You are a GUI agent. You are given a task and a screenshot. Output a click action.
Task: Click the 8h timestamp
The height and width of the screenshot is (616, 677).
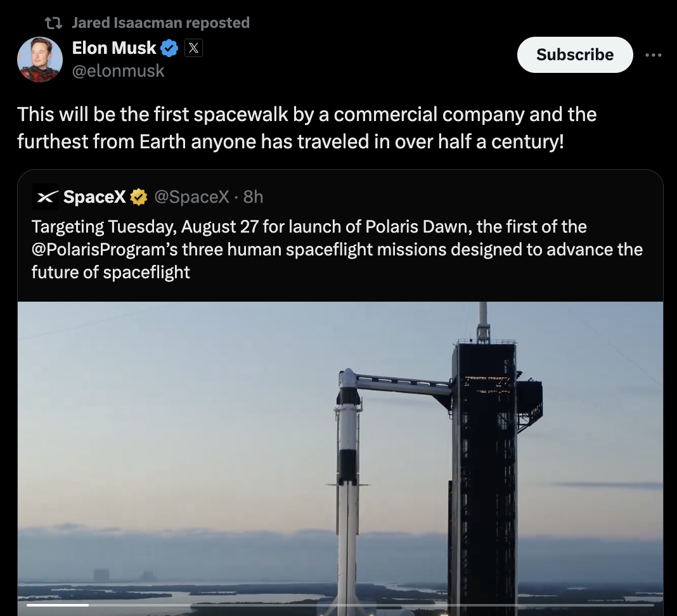(253, 197)
